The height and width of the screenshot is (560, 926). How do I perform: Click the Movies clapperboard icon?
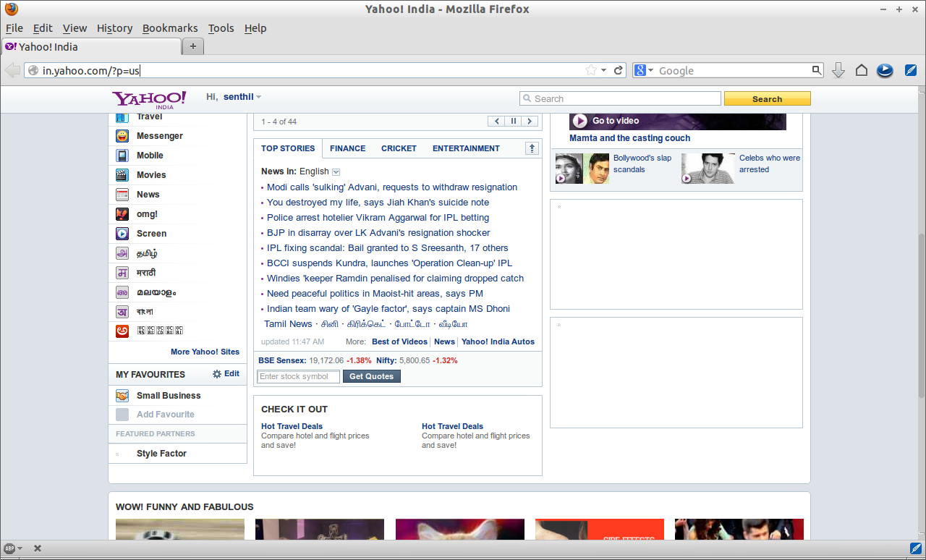point(123,175)
